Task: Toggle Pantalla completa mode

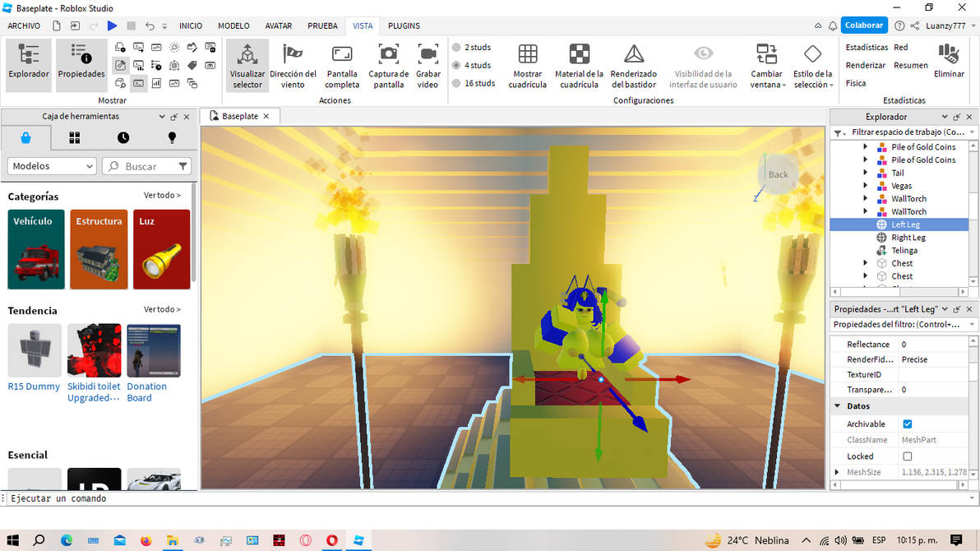Action: pos(342,56)
